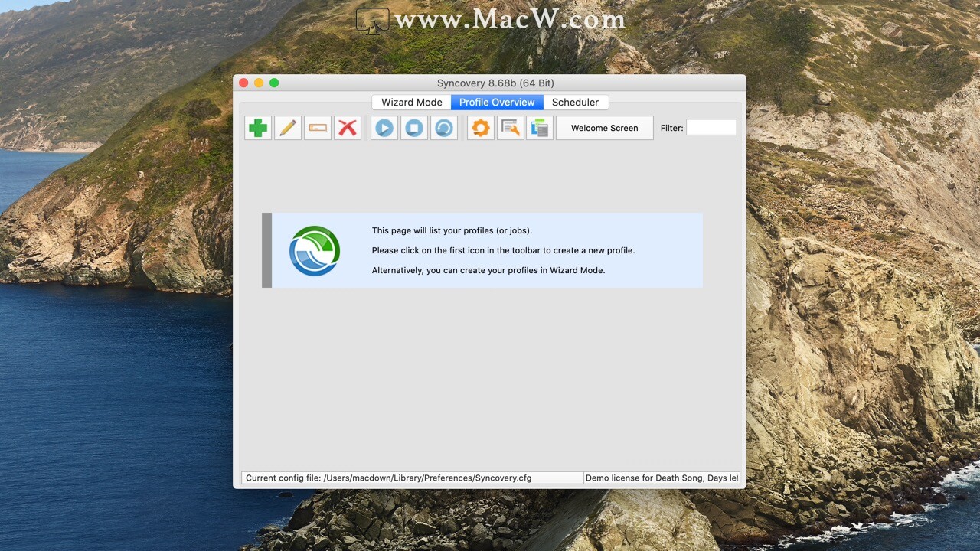Open the log files icon with wrench
This screenshot has height=551, width=980.
[x=511, y=128]
